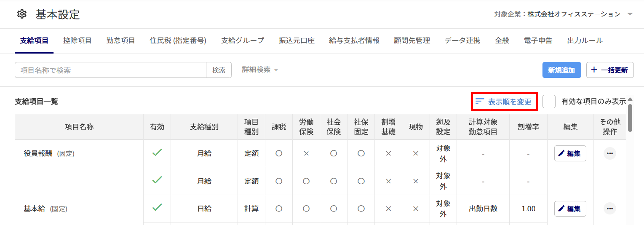
Task: Open the 勤怠項目 tab
Action: pos(120,41)
